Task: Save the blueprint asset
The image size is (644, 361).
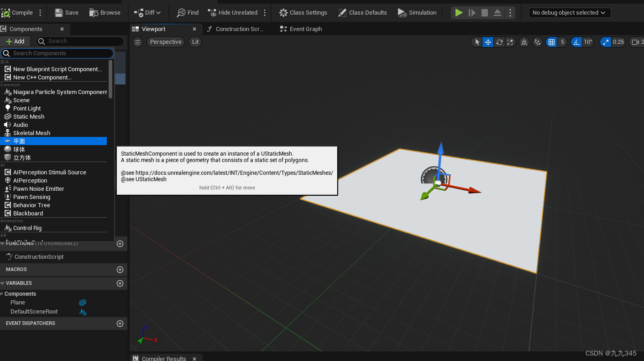Action: tap(67, 13)
